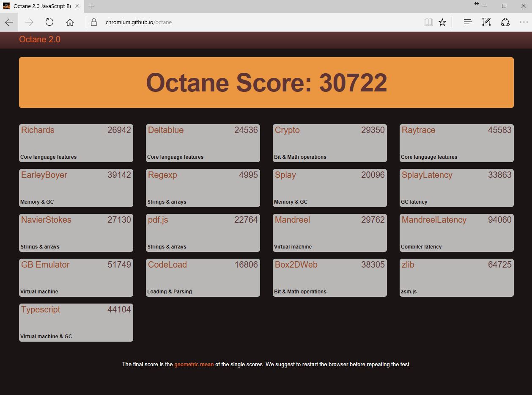Viewport: 532px width, 395px height.
Task: Click the 'Loading & Parsing' label
Action: pyautogui.click(x=170, y=292)
